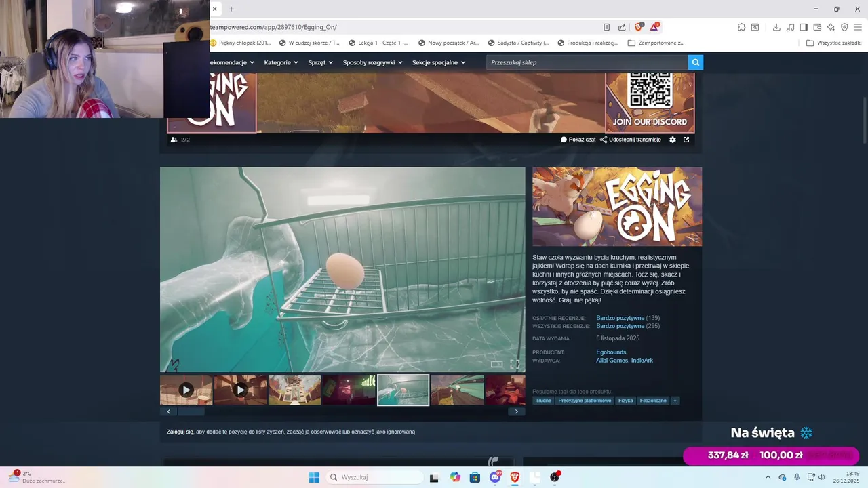Open bookmark 'W cudzej skórze'
This screenshot has height=488, width=868.
[x=309, y=43]
